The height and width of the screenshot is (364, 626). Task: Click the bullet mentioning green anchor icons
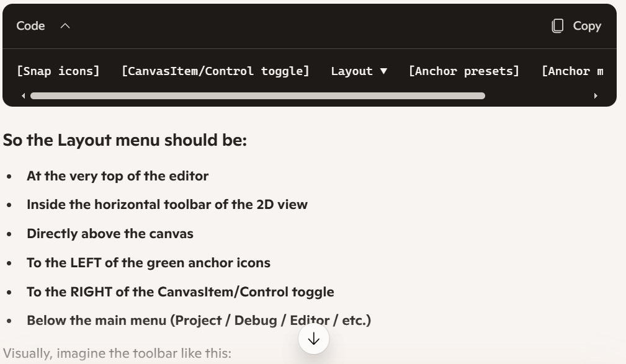pyautogui.click(x=148, y=262)
